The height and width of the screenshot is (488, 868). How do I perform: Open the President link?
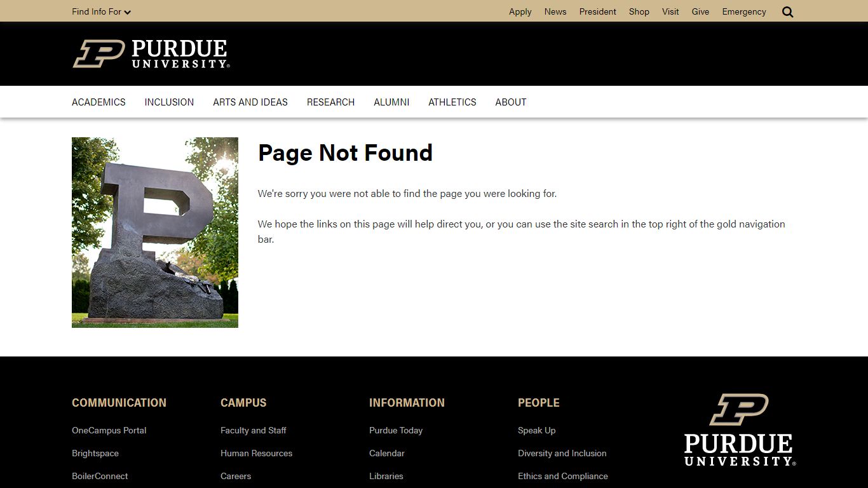click(597, 11)
